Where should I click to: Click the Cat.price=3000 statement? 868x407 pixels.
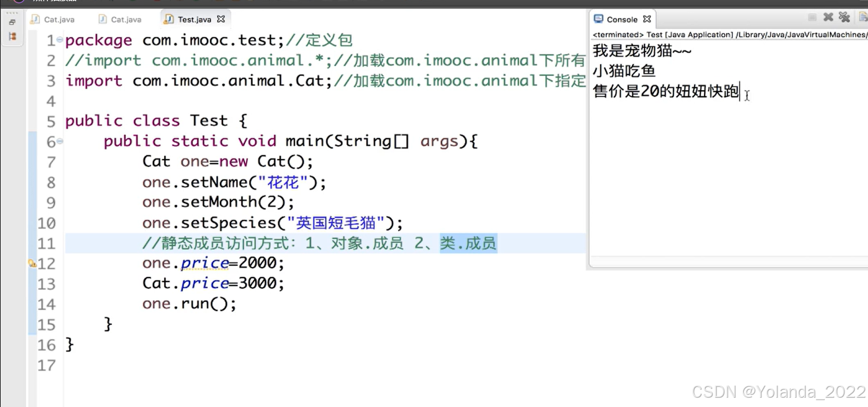(x=214, y=283)
